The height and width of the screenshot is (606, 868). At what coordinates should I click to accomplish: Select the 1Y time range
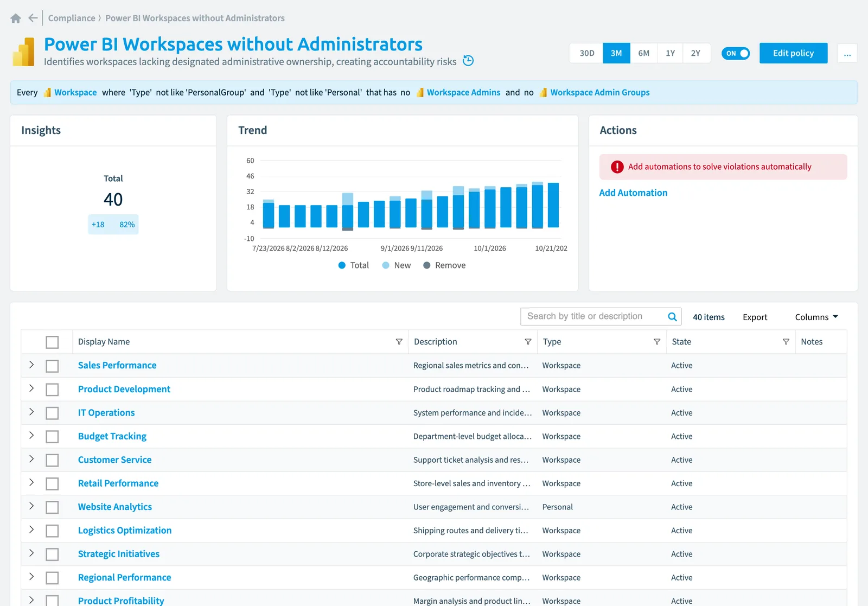click(x=671, y=53)
